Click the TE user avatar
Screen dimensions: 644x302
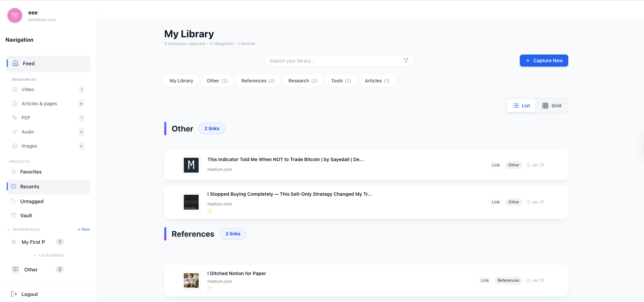point(15,15)
